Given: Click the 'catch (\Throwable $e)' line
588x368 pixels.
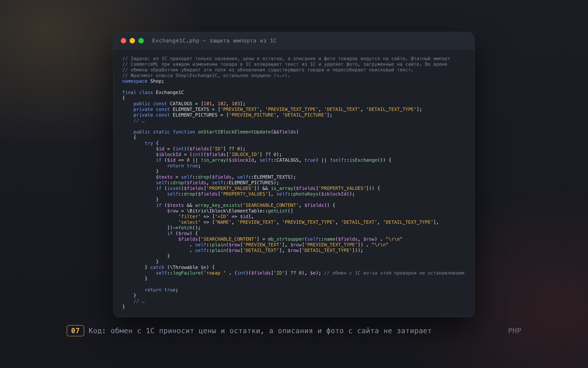Looking at the screenshot, I should (180, 267).
